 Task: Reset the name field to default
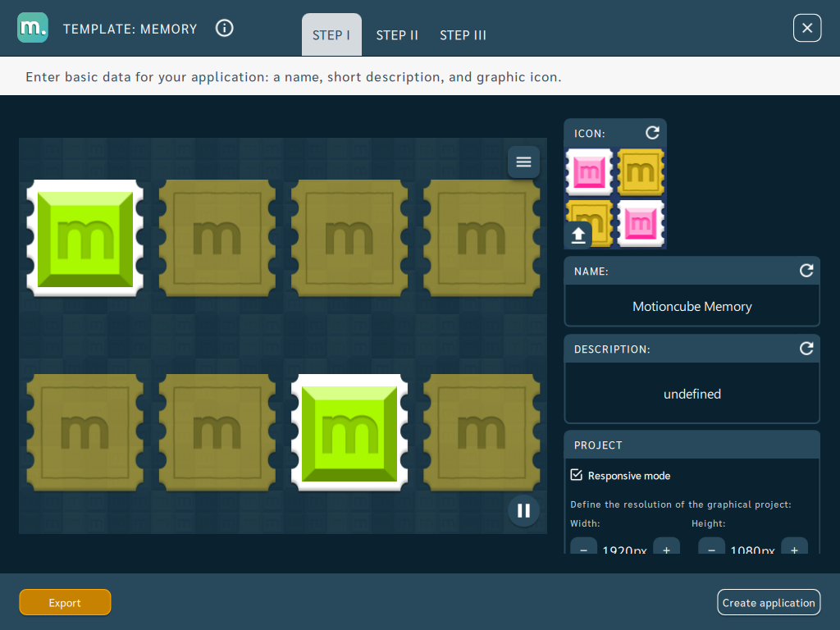click(x=806, y=271)
